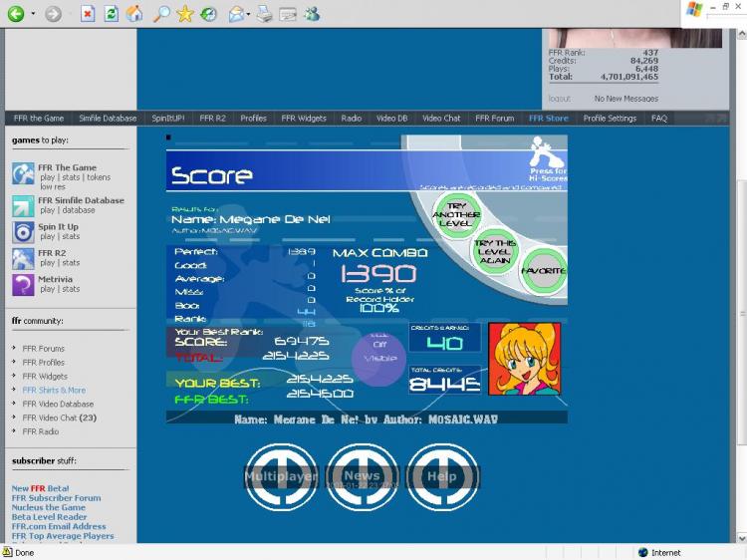Open the Simfile Database menu item
This screenshot has height=560, width=747.
108,119
